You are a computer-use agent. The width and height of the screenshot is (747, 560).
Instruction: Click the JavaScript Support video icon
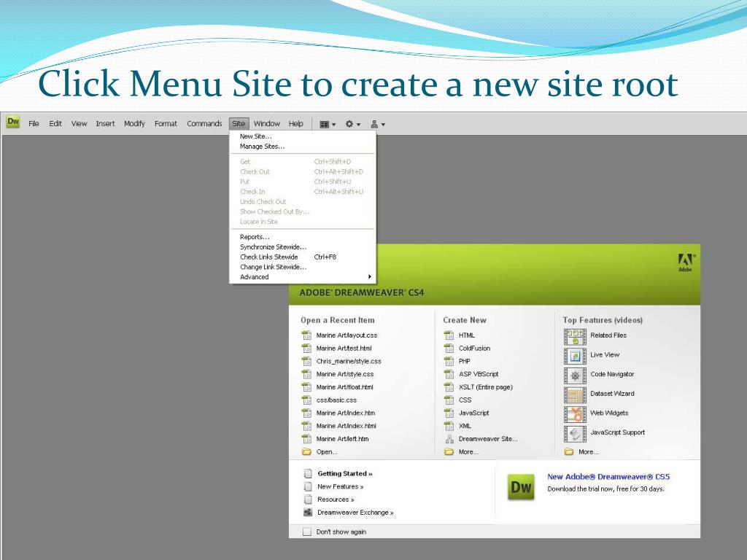pyautogui.click(x=575, y=434)
